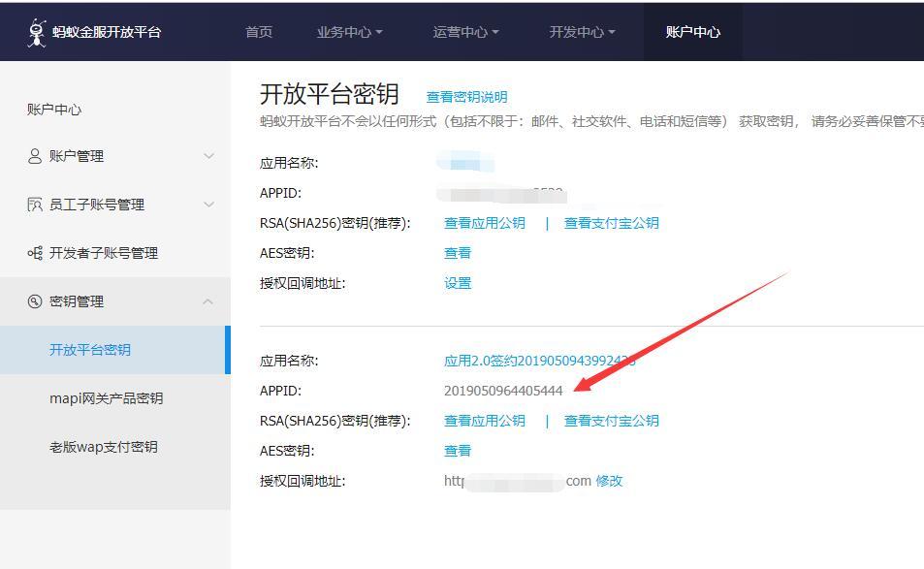Click 修改 next to the callback URL
The width and height of the screenshot is (924, 569).
coord(609,481)
